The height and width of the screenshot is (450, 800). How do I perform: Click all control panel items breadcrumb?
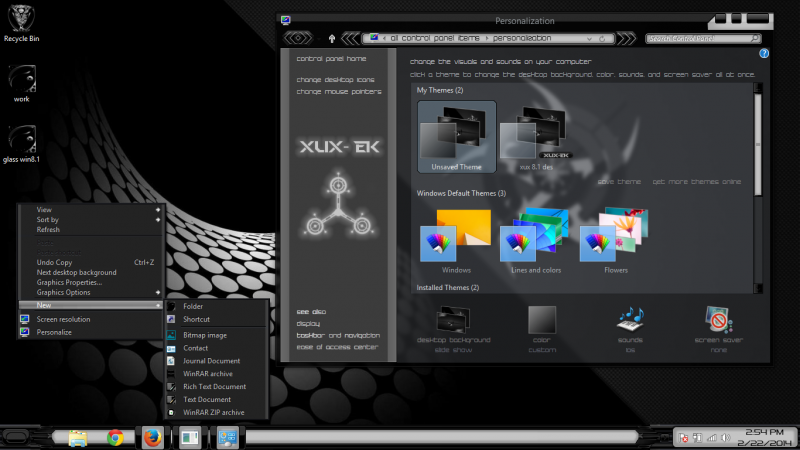(x=435, y=38)
